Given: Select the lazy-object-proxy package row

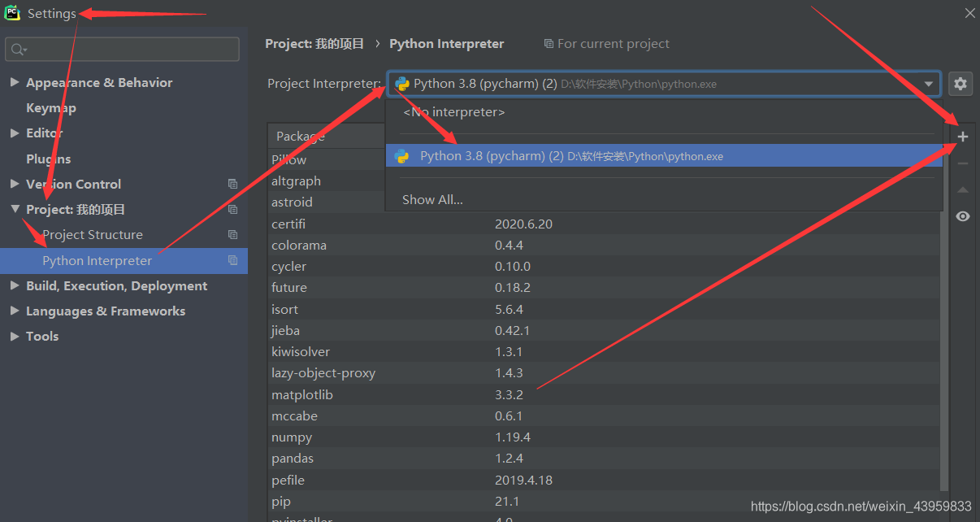Looking at the screenshot, I should click(604, 373).
